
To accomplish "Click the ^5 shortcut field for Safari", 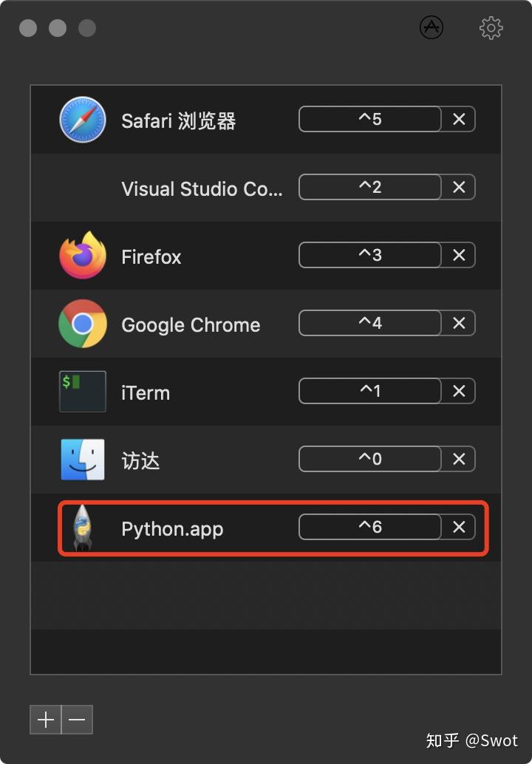I will tap(369, 119).
